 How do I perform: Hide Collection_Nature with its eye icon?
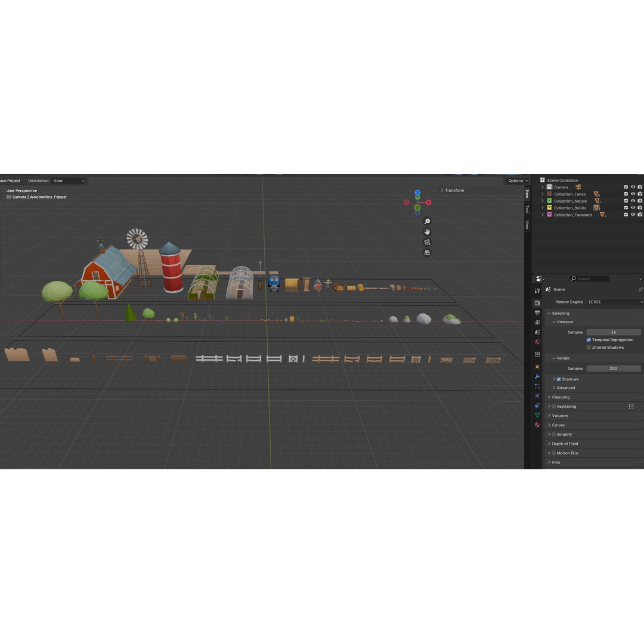tap(633, 201)
